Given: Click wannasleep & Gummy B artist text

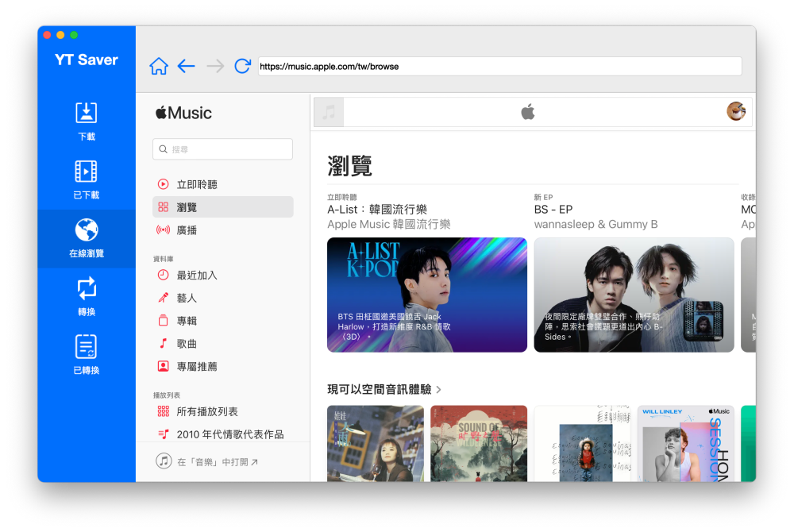Looking at the screenshot, I should tap(595, 224).
